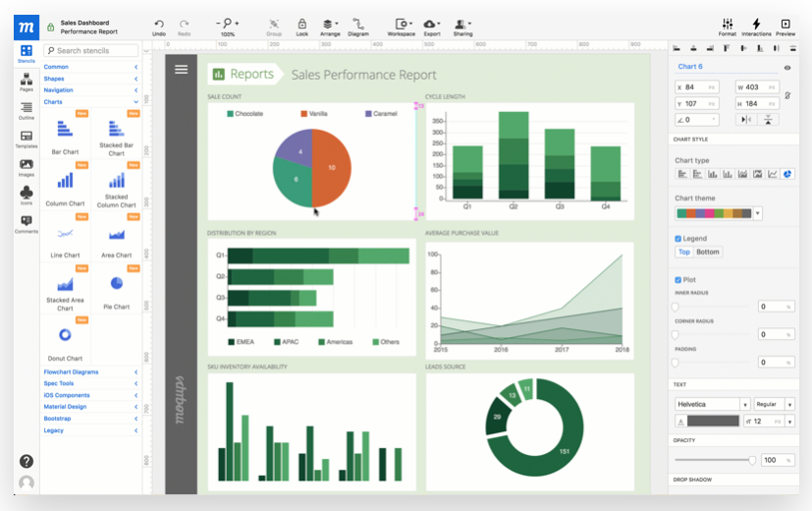
Task: Click the text color swatch
Action: click(x=713, y=422)
